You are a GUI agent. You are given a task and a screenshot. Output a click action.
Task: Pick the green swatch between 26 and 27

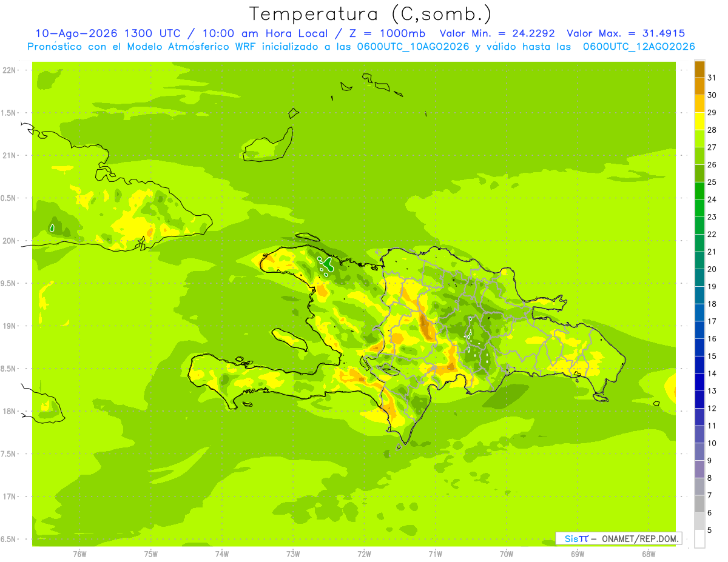click(x=699, y=156)
